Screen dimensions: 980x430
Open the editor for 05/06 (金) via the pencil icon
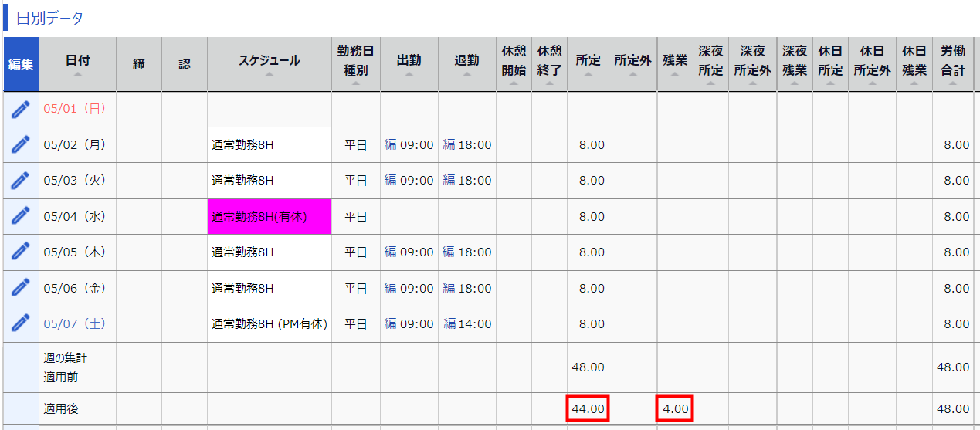(x=20, y=288)
